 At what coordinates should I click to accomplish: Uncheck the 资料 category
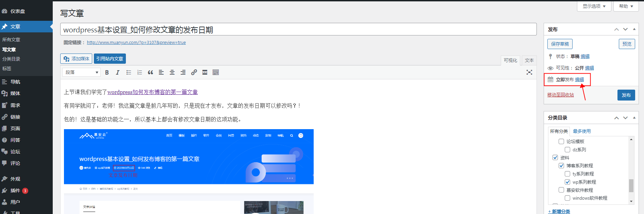click(555, 157)
